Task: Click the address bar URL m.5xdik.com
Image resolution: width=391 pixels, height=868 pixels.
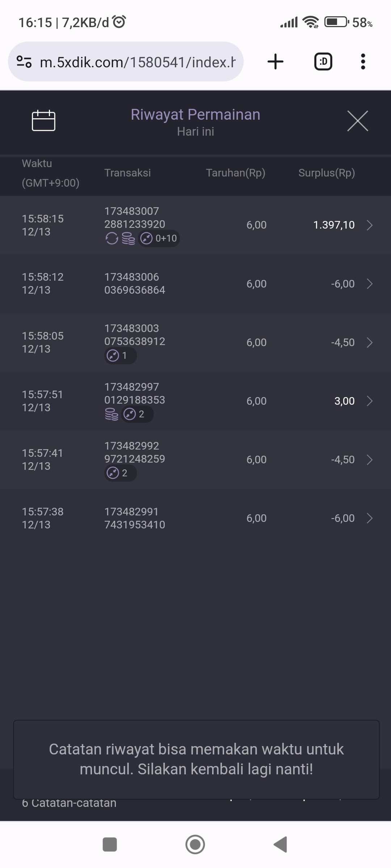Action: pos(138,62)
